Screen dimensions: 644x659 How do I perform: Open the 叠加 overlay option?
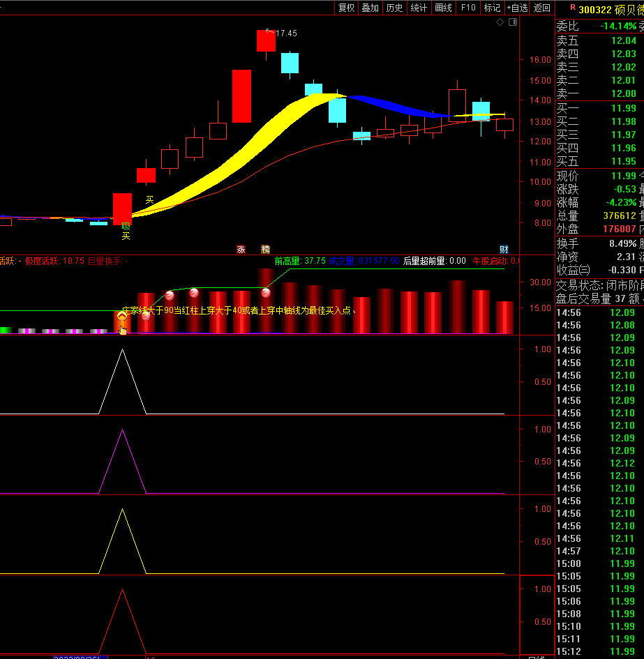click(370, 8)
